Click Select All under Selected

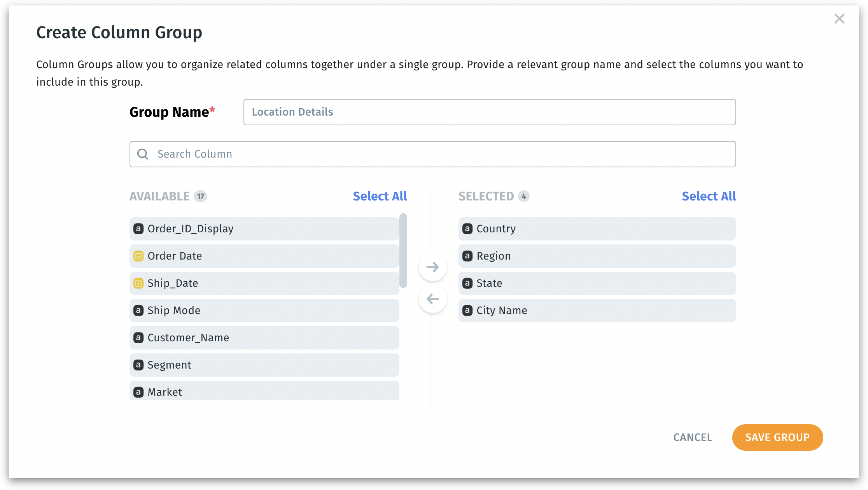[709, 196]
